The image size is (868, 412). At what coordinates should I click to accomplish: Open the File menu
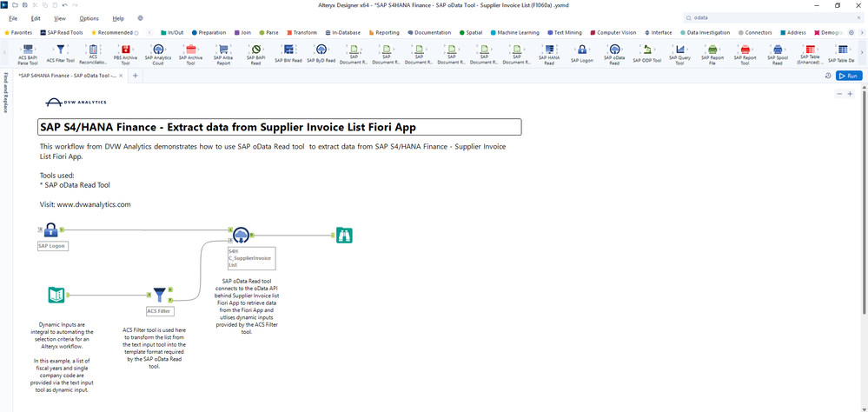(13, 18)
